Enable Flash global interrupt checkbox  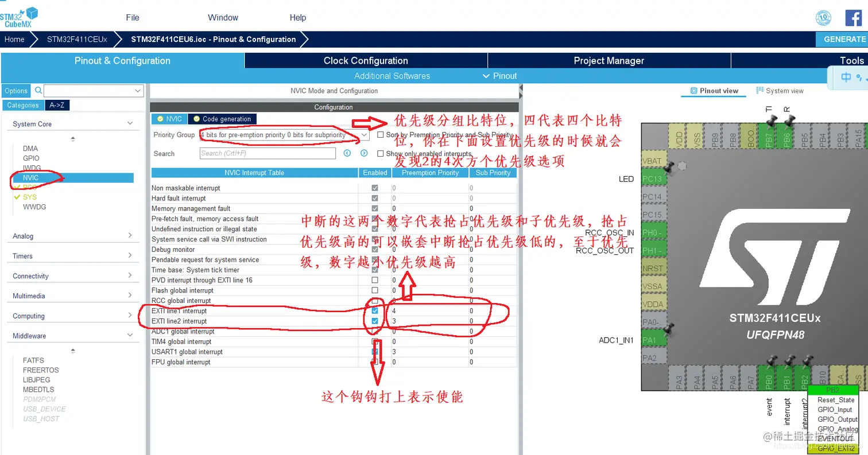[375, 290]
